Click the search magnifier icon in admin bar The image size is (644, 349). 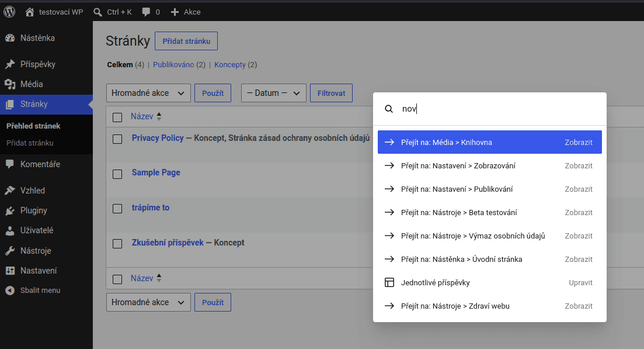coord(98,12)
